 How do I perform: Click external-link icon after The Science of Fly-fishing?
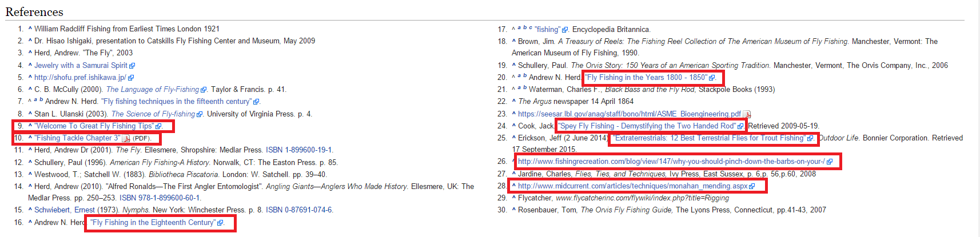pyautogui.click(x=200, y=114)
